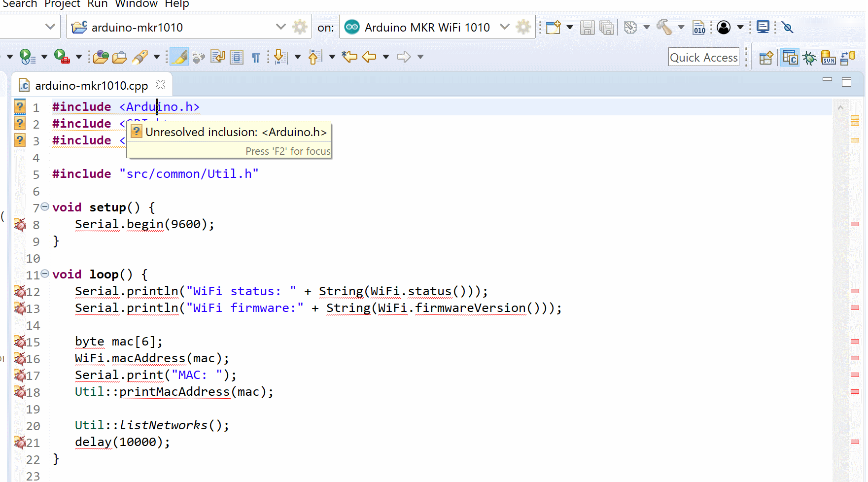Click the Quick Access search field
This screenshot has height=482, width=868.
tap(704, 57)
